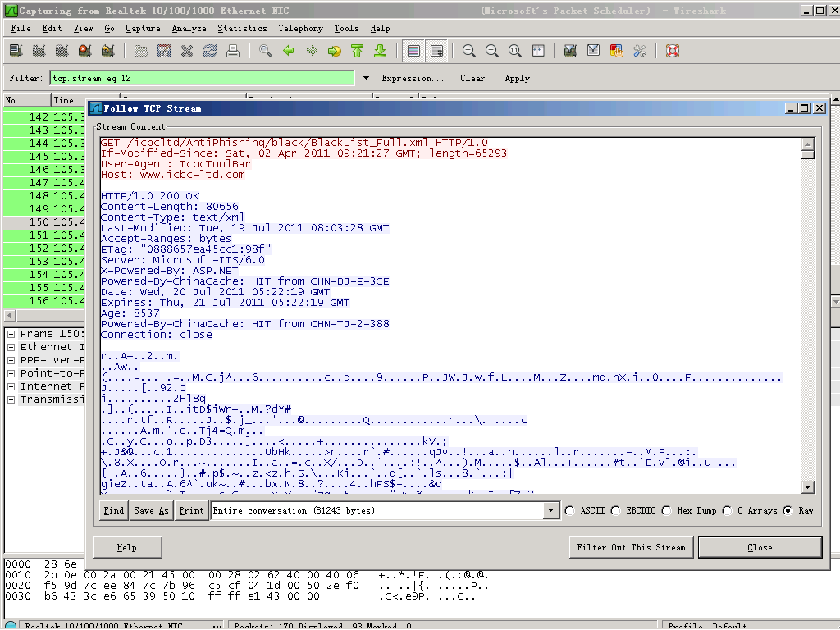
Task: Apply the display filter
Action: 518,78
